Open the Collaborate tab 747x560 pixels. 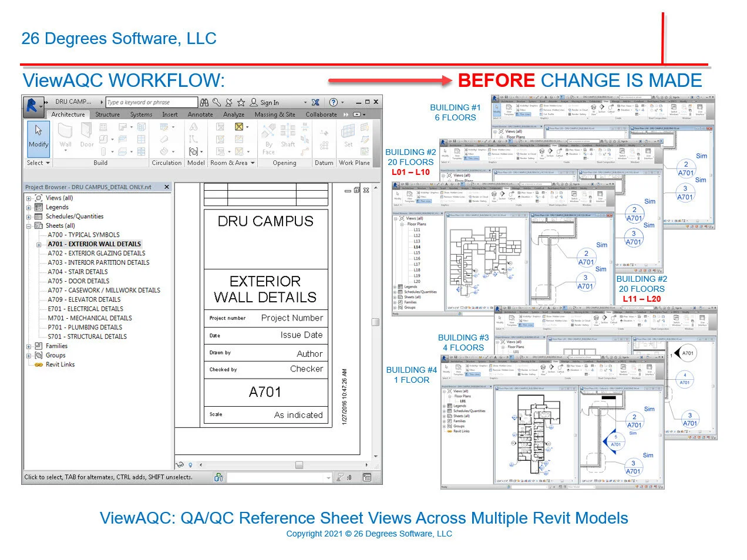321,114
